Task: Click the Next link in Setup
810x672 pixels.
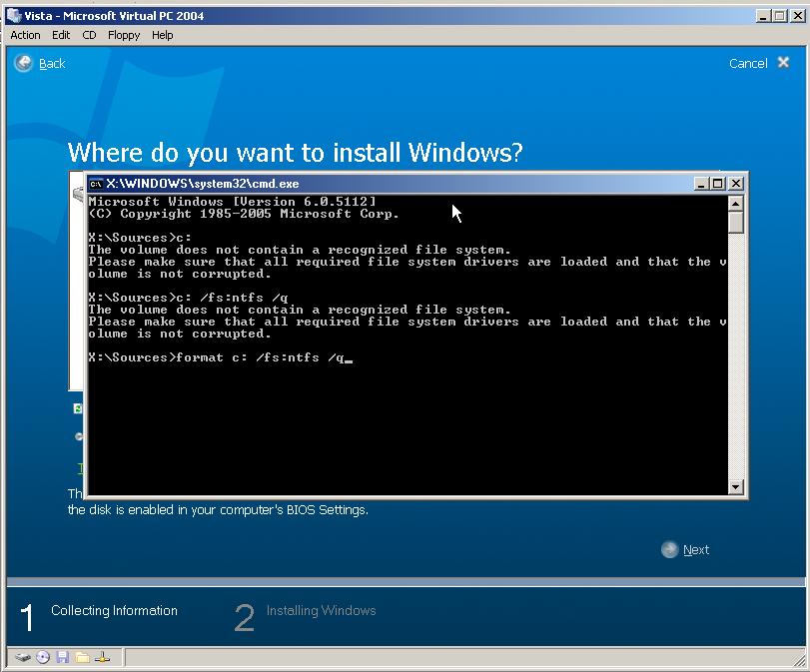Action: tap(696, 549)
